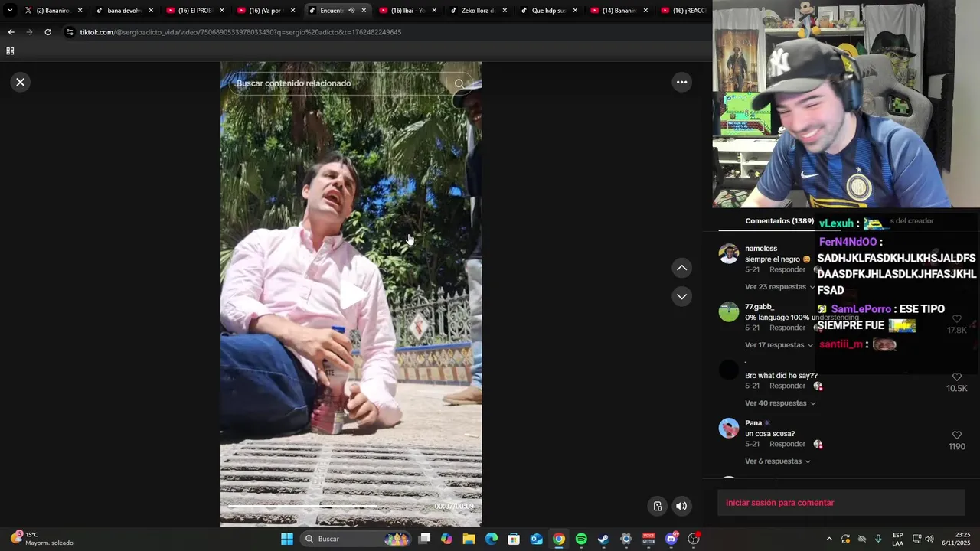Expand 'Ver 23 respuestas' under nameless
This screenshot has height=551, width=980.
coord(780,287)
